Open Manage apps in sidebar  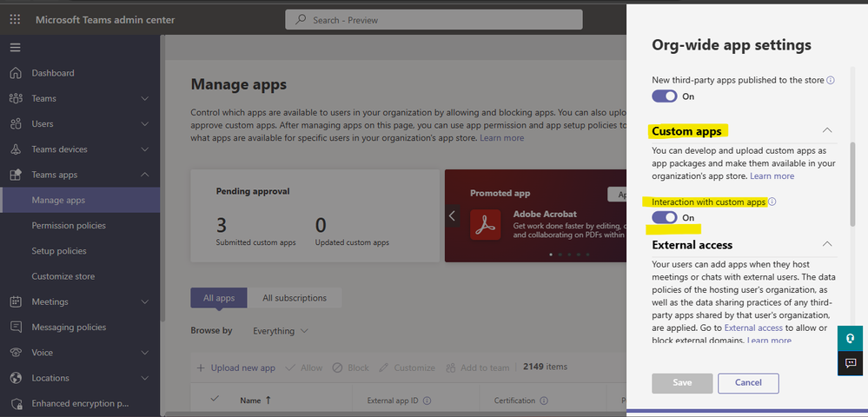80,201
